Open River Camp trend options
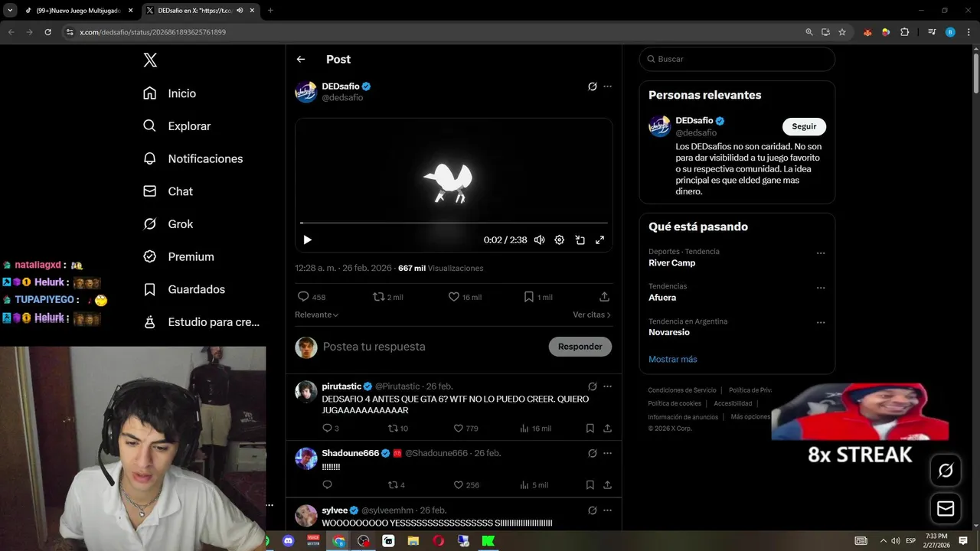This screenshot has height=551, width=980. (820, 253)
